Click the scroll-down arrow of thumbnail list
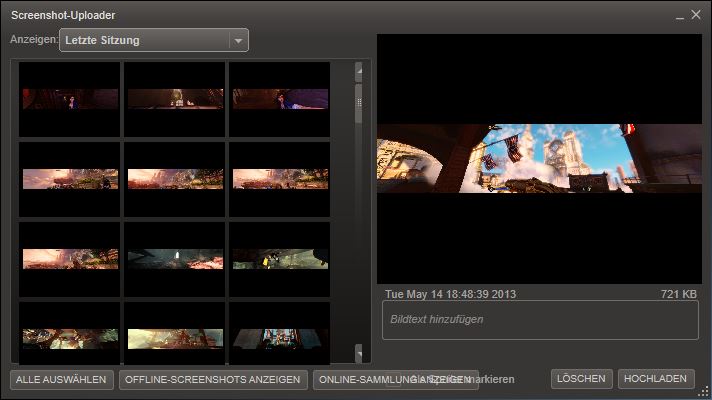Image resolution: width=712 pixels, height=400 pixels. [359, 353]
